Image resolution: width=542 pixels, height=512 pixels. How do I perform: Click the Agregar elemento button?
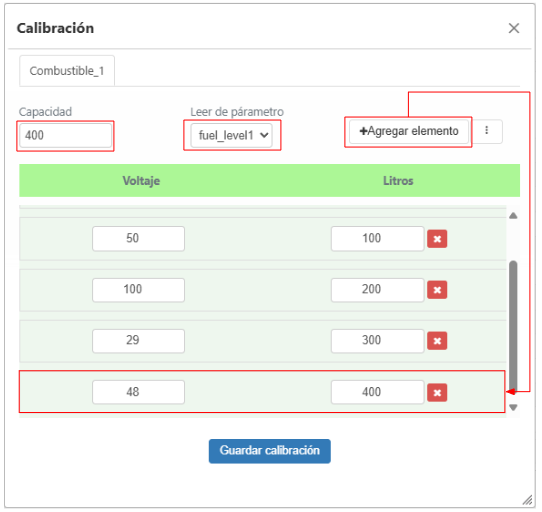[x=409, y=131]
